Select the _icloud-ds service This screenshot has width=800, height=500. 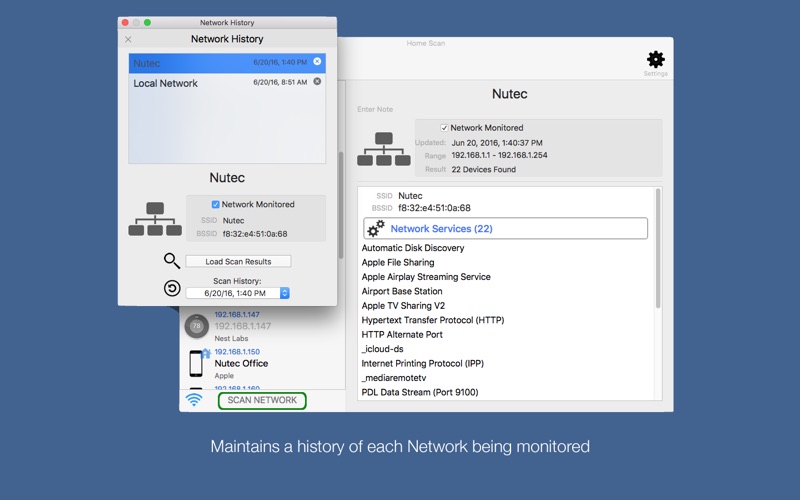[x=383, y=349]
